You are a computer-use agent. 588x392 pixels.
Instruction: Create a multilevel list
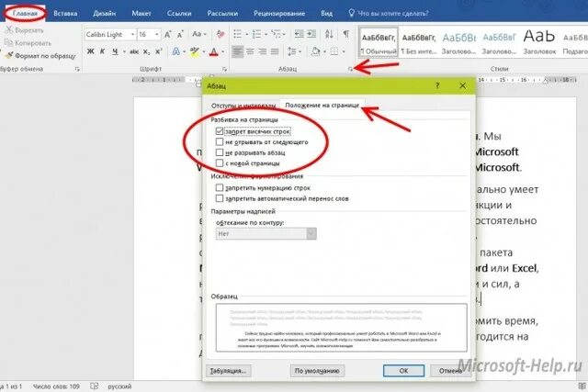click(x=277, y=34)
